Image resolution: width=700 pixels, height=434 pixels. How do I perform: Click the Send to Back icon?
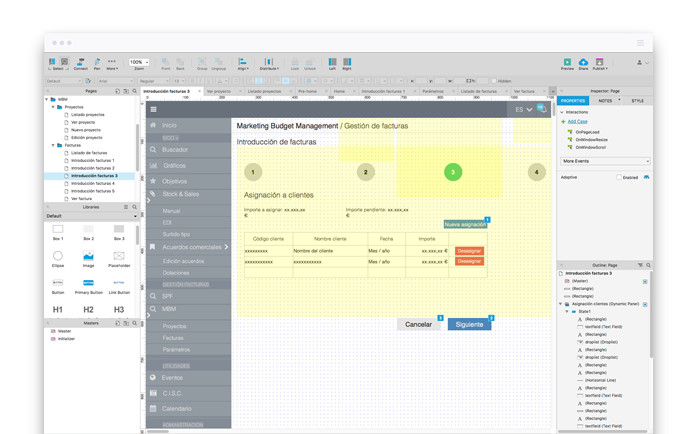[x=180, y=62]
